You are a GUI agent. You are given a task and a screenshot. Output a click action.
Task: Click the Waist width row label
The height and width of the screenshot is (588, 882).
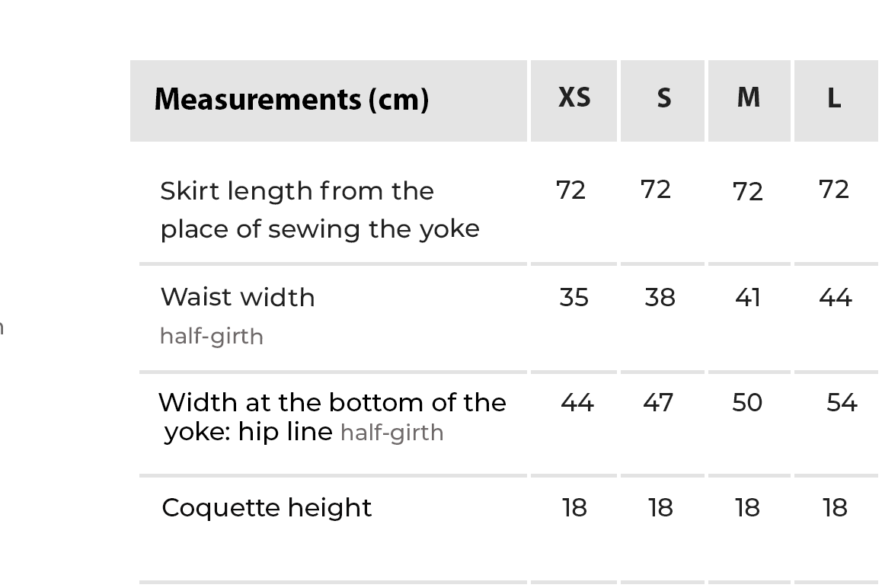click(238, 297)
